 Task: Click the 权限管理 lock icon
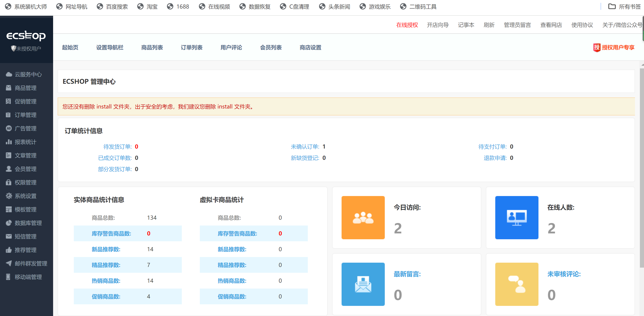tap(9, 182)
